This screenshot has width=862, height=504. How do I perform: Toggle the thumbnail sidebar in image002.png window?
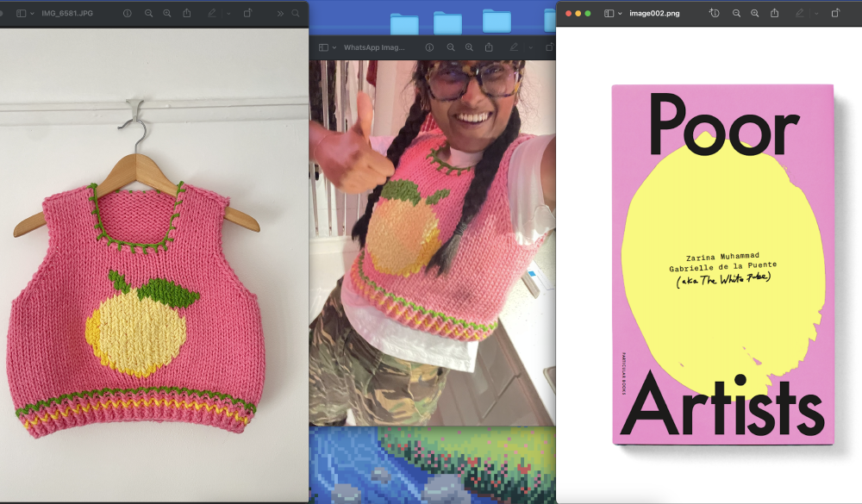pyautogui.click(x=610, y=13)
